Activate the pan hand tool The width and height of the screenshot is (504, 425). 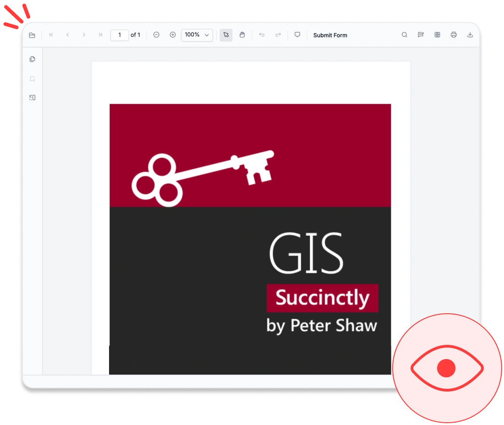(x=242, y=35)
